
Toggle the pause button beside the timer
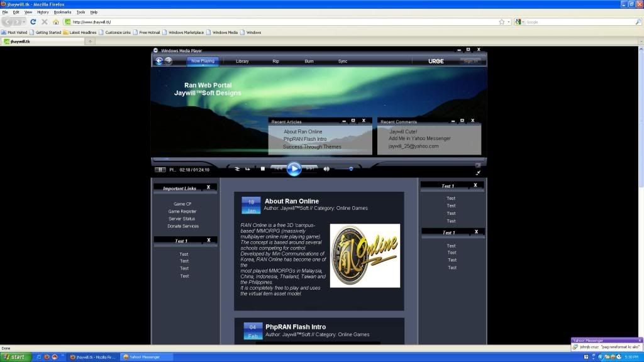(160, 169)
